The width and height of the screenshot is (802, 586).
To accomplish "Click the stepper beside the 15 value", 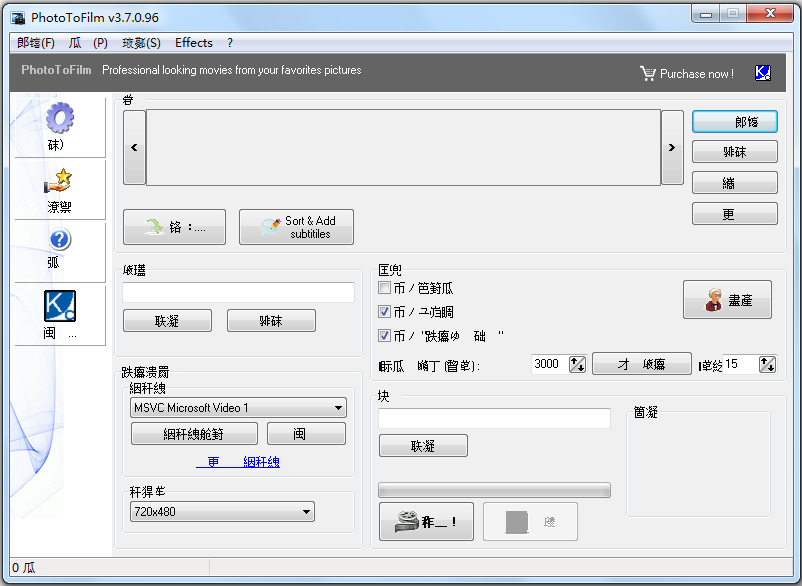I will coord(767,364).
